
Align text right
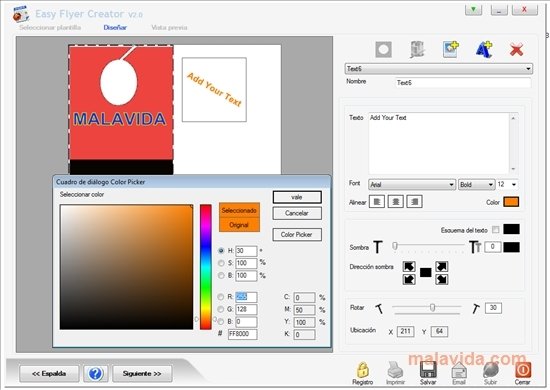click(414, 202)
